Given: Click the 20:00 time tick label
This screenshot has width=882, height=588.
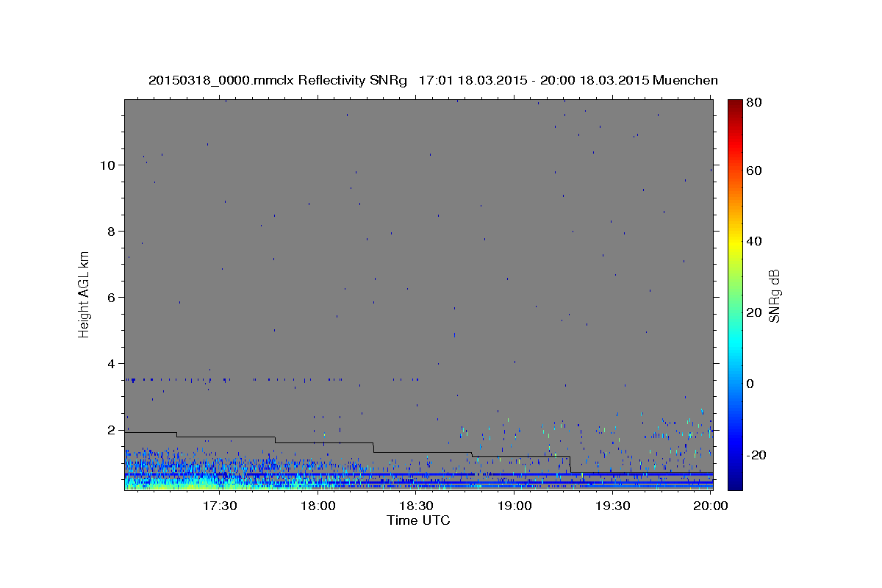Looking at the screenshot, I should (x=711, y=506).
